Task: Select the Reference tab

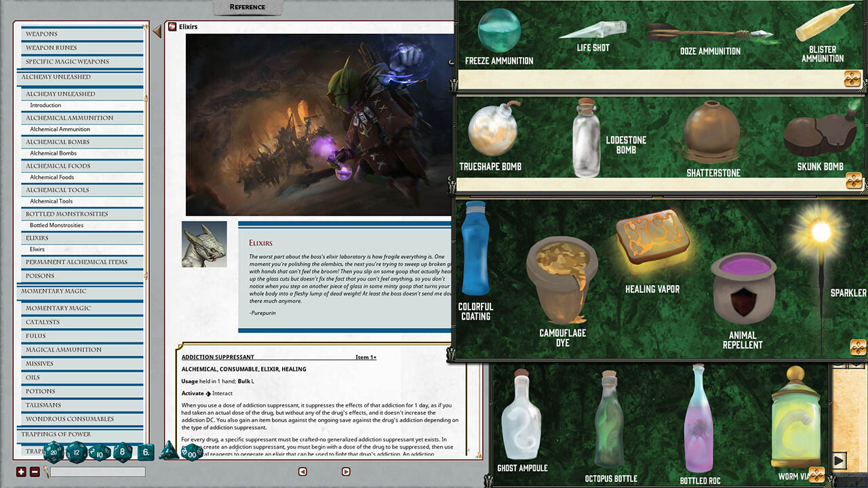Action: [x=247, y=7]
